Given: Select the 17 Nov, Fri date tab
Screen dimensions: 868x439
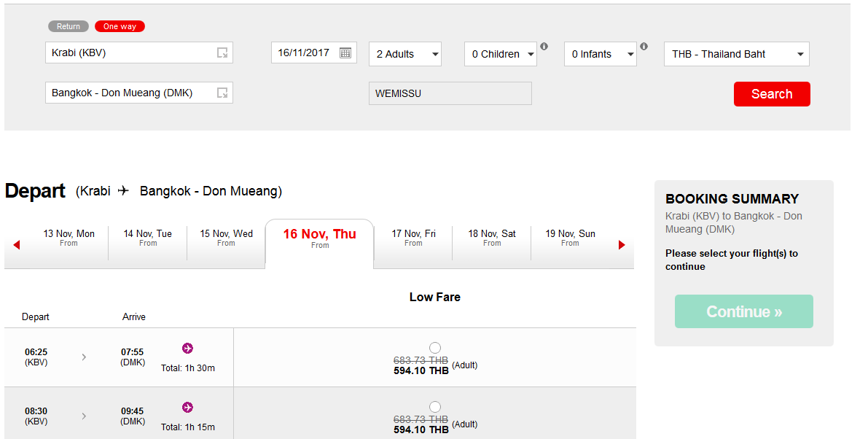Looking at the screenshot, I should pyautogui.click(x=413, y=243).
